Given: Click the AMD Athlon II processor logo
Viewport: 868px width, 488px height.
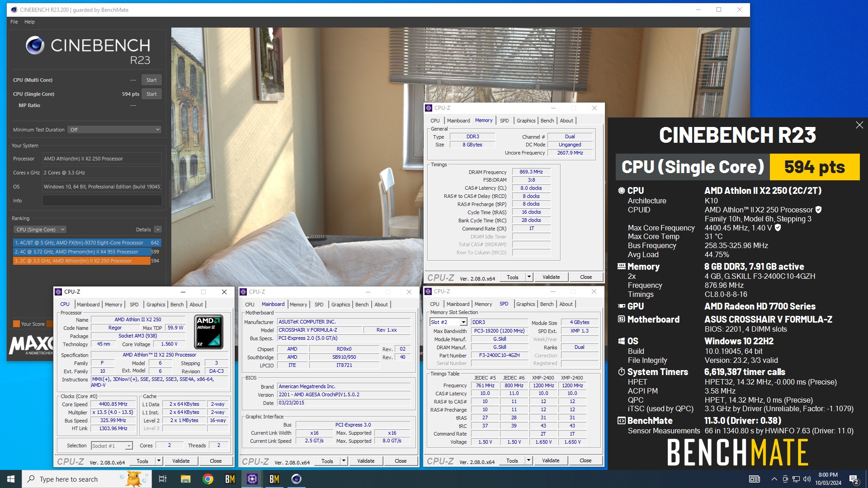Looking at the screenshot, I should 209,332.
